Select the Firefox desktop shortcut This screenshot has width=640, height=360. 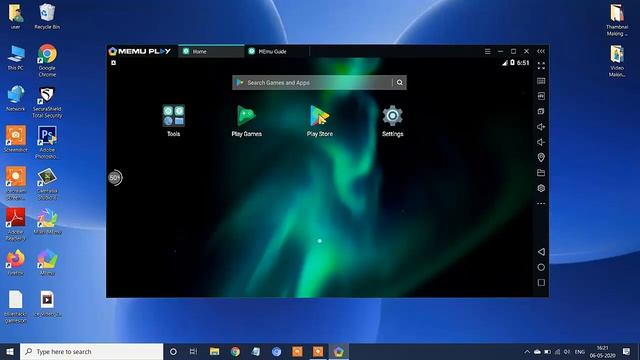(x=16, y=262)
